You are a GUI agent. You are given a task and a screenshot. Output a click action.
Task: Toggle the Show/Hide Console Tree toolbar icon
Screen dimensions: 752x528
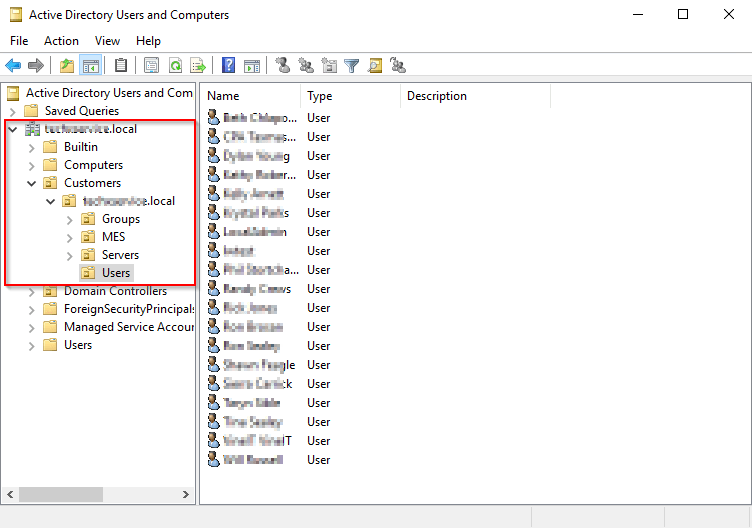(x=91, y=65)
